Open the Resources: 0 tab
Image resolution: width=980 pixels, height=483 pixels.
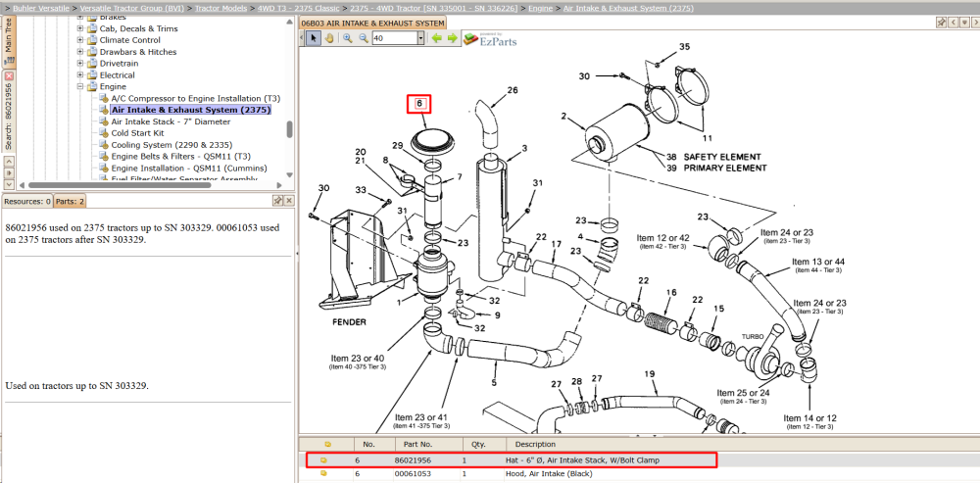tap(27, 201)
